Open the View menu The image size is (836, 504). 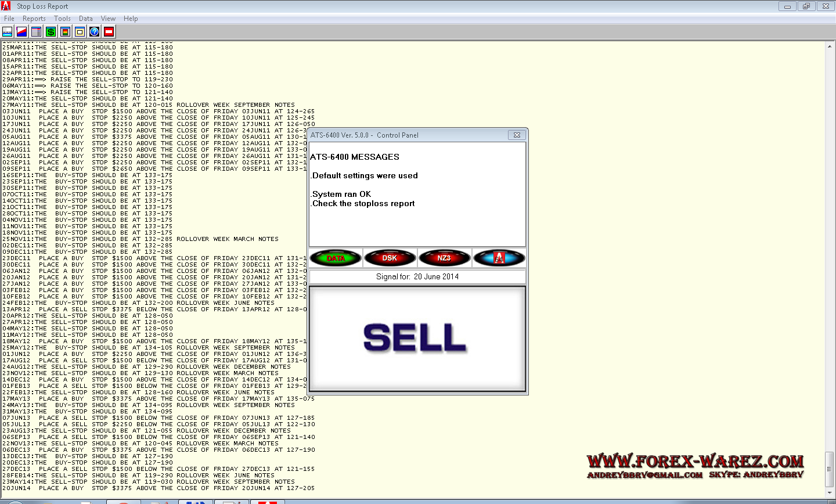(x=108, y=19)
